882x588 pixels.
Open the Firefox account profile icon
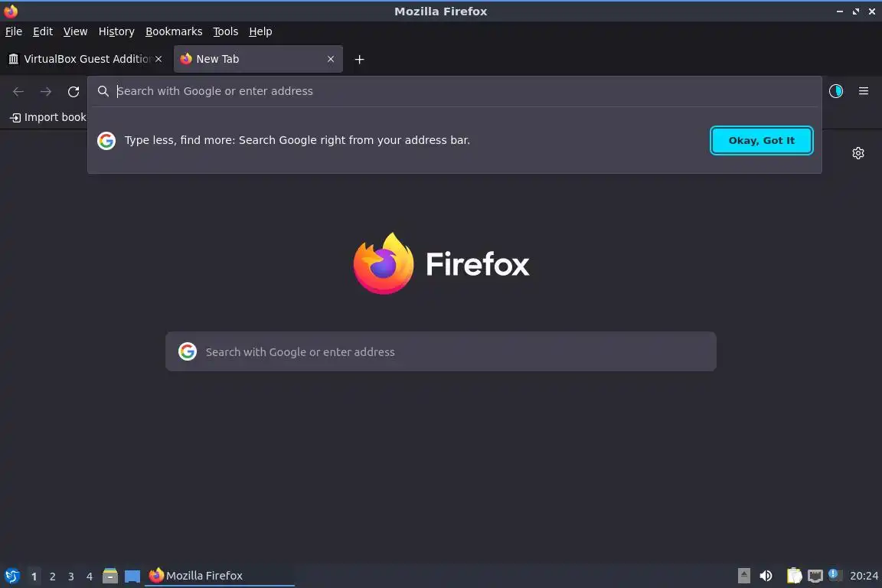coord(836,91)
